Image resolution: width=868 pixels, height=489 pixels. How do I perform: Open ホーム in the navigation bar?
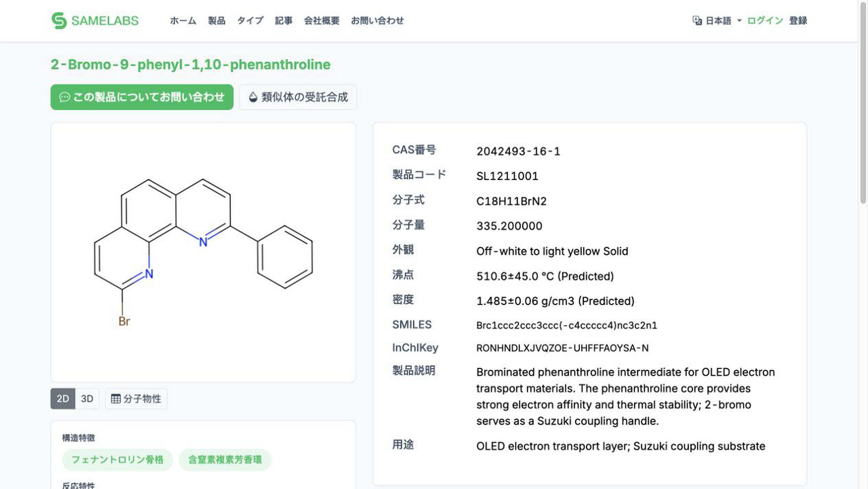[183, 21]
